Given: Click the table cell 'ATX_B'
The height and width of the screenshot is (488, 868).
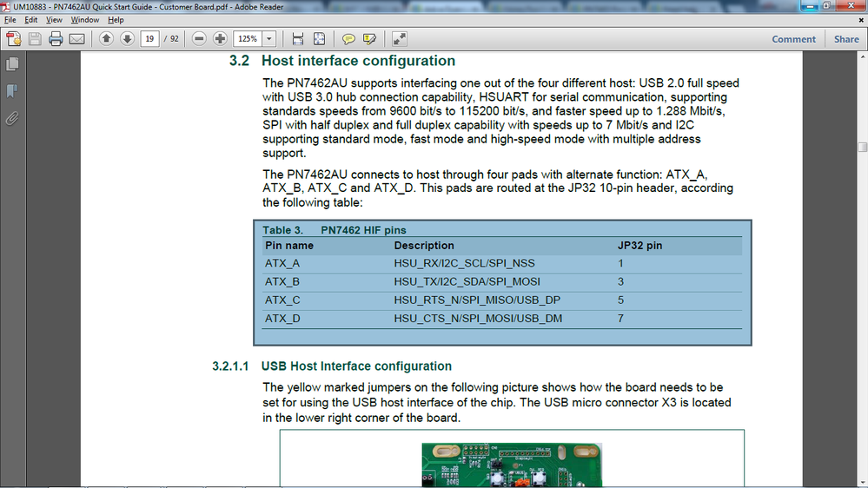Looking at the screenshot, I should tap(282, 281).
